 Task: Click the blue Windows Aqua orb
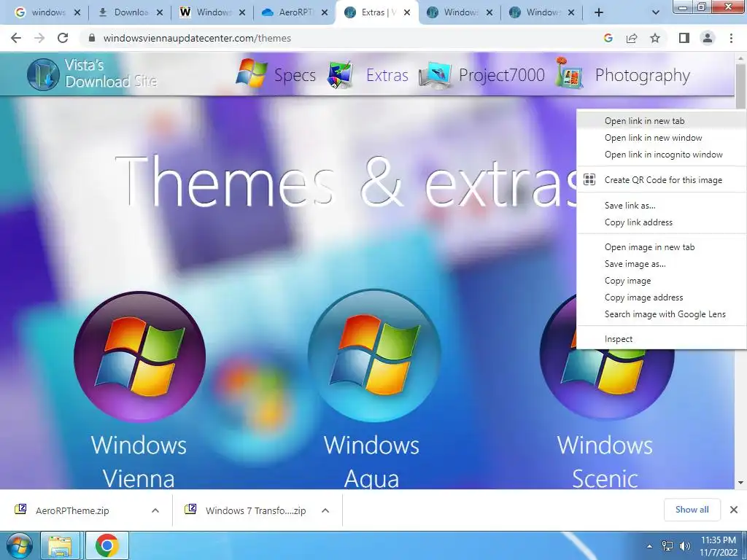click(374, 356)
